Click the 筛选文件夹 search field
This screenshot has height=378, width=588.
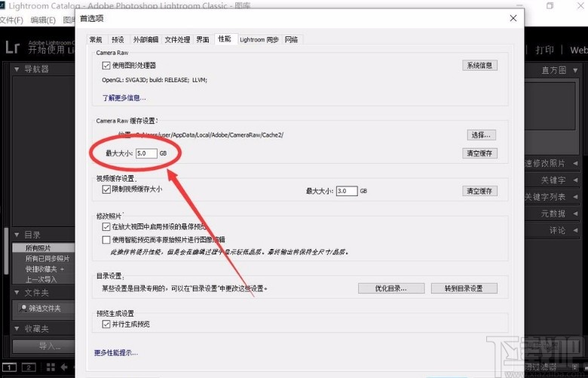[46, 309]
